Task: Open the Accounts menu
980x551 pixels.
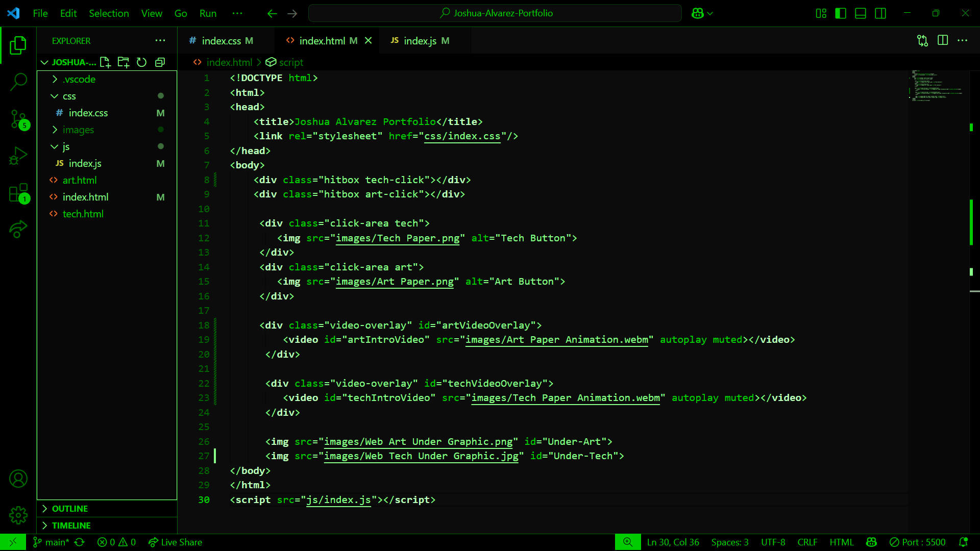Action: click(18, 479)
